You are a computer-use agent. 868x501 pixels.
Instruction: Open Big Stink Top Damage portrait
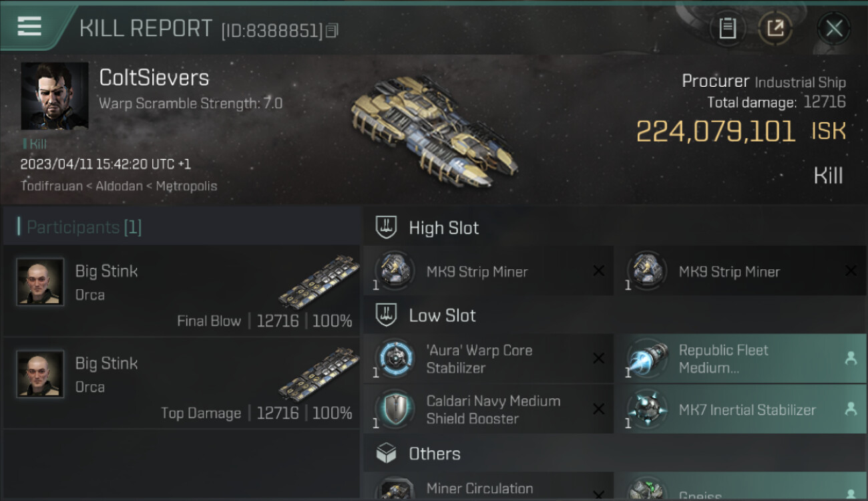click(x=40, y=374)
